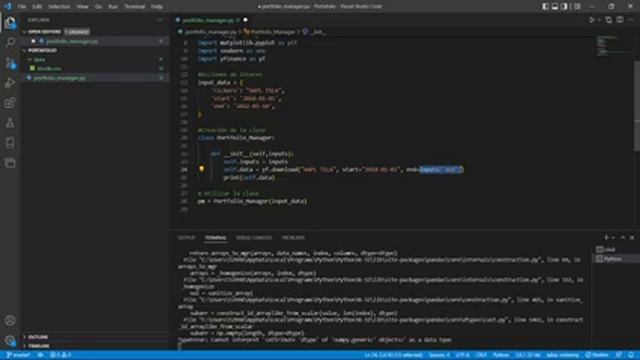Open the Source Control view
The height and width of the screenshot is (360, 640).
tap(10, 62)
